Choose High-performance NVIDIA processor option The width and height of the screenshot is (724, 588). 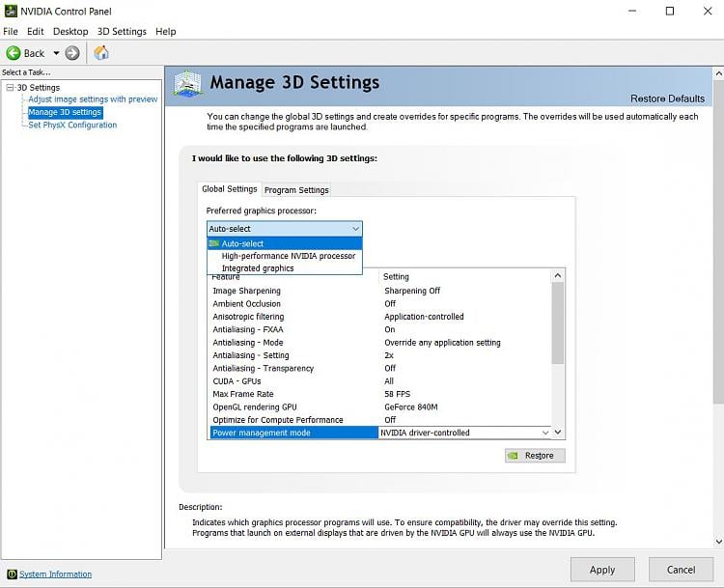click(x=285, y=256)
